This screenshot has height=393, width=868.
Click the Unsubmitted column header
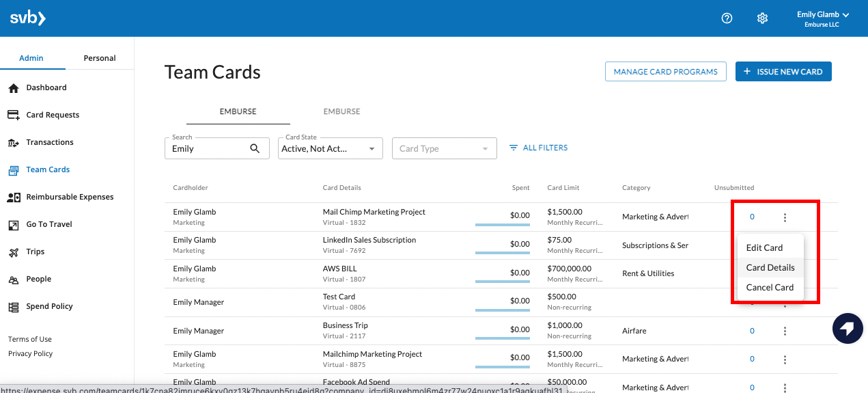pyautogui.click(x=734, y=188)
